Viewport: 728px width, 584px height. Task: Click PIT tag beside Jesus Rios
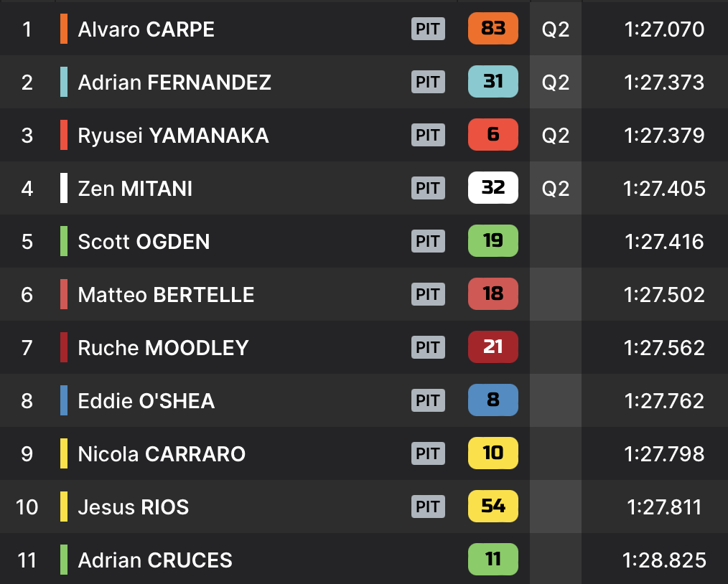[428, 507]
